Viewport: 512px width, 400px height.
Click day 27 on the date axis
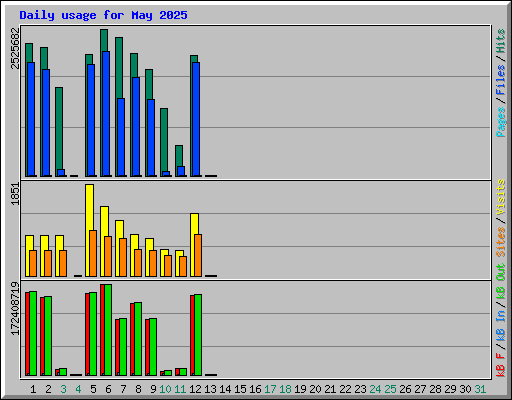[420, 389]
